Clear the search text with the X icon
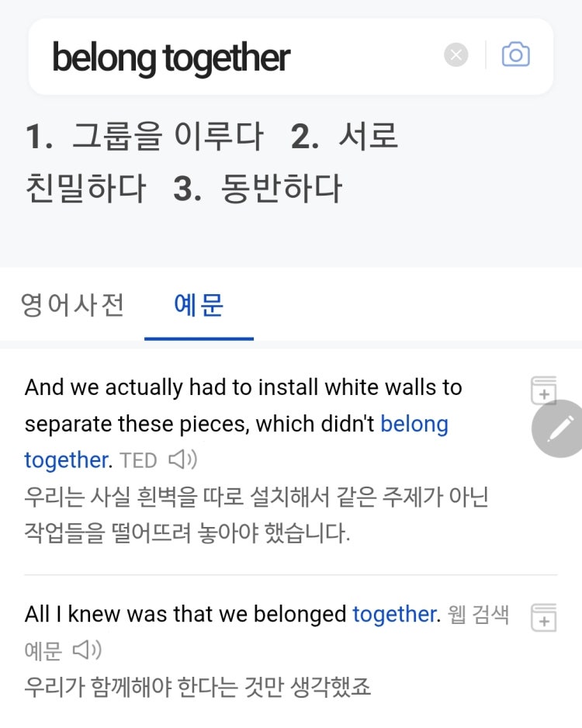Viewport: 582px width, 728px height. (456, 55)
